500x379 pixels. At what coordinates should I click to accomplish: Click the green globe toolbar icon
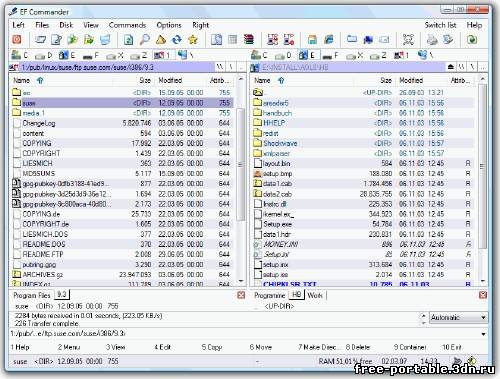472,40
